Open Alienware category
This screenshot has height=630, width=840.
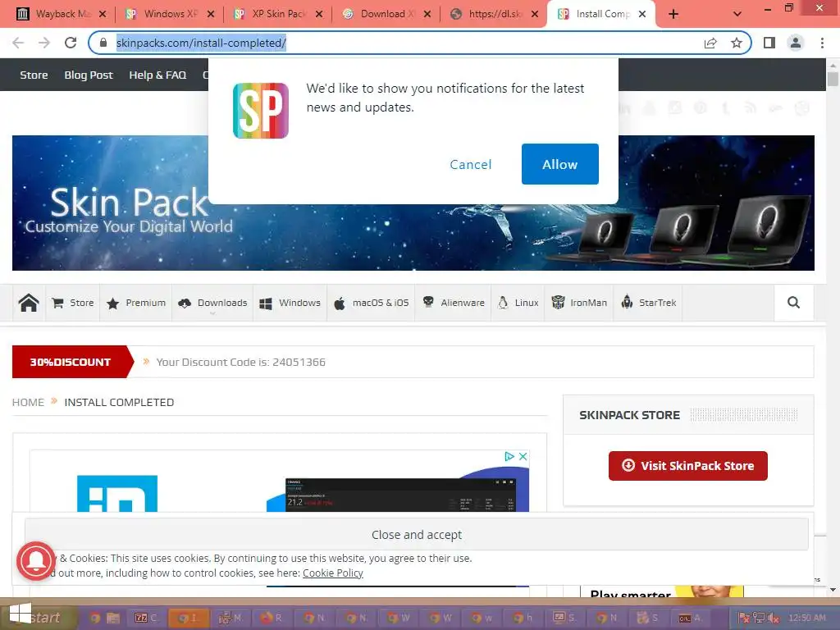(x=453, y=303)
